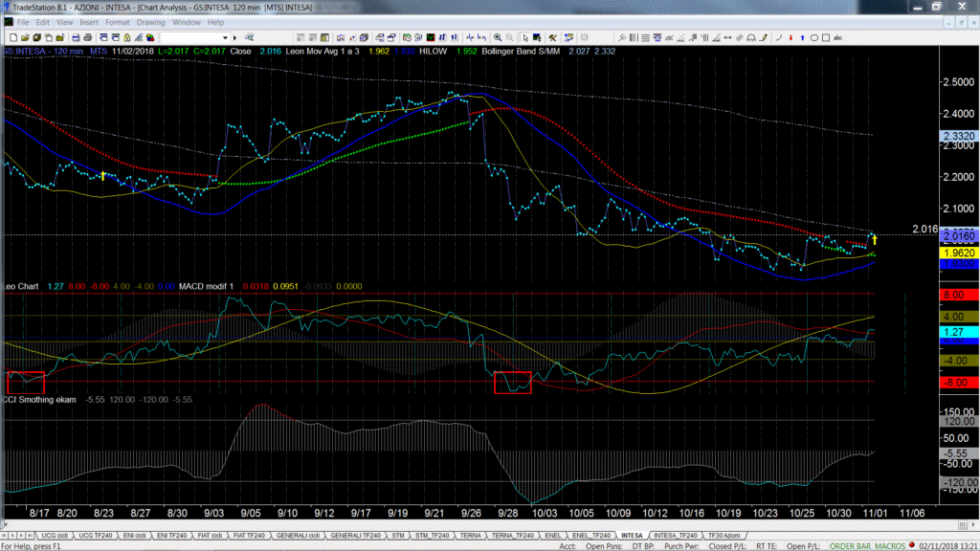Click the New document toolbar icon
The width and height of the screenshot is (980, 551).
click(13, 37)
